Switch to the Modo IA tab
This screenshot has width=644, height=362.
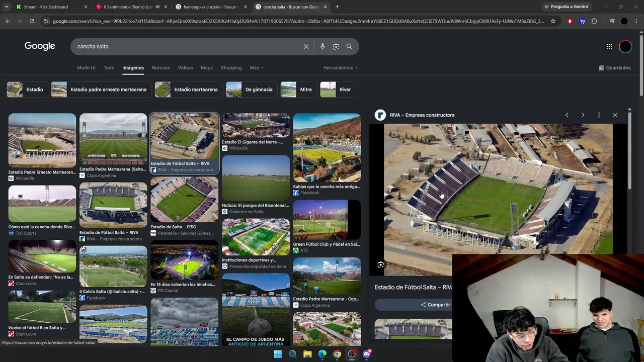click(x=86, y=68)
